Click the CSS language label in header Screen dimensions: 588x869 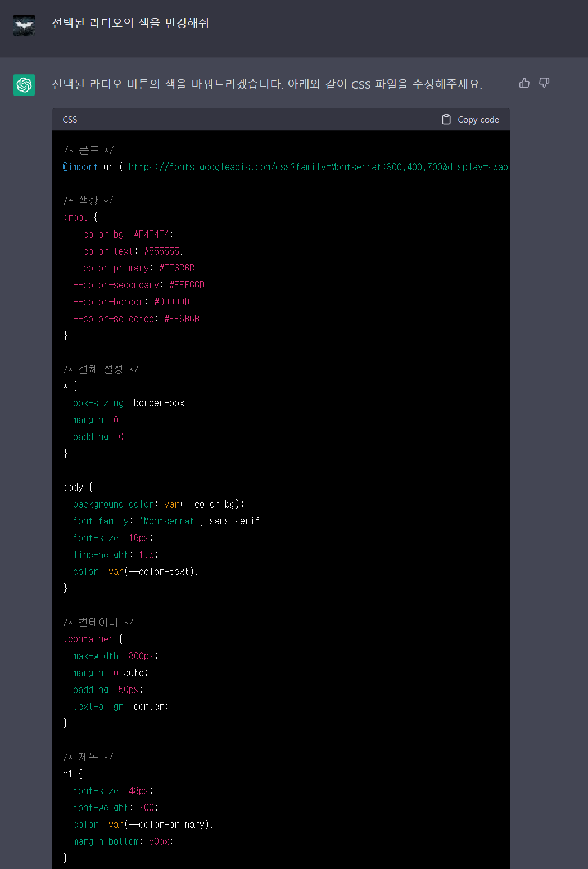(70, 119)
